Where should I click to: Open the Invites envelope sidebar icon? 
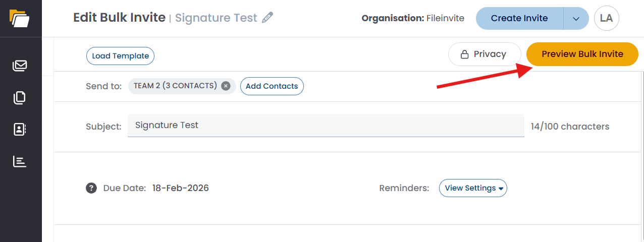click(20, 66)
